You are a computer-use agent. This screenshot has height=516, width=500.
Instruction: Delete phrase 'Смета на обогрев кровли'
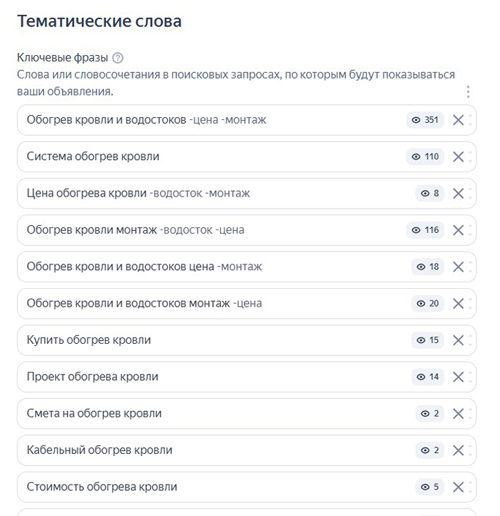point(458,413)
